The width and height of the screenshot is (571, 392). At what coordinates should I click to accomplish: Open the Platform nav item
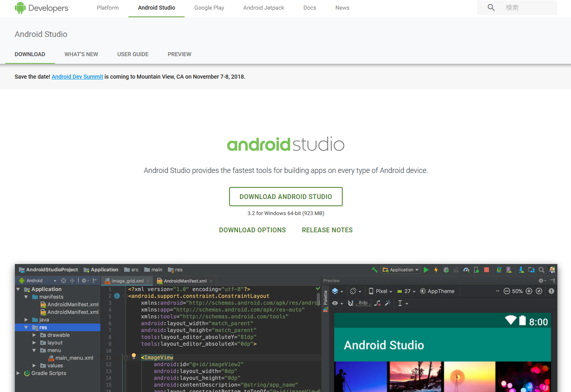tap(108, 8)
